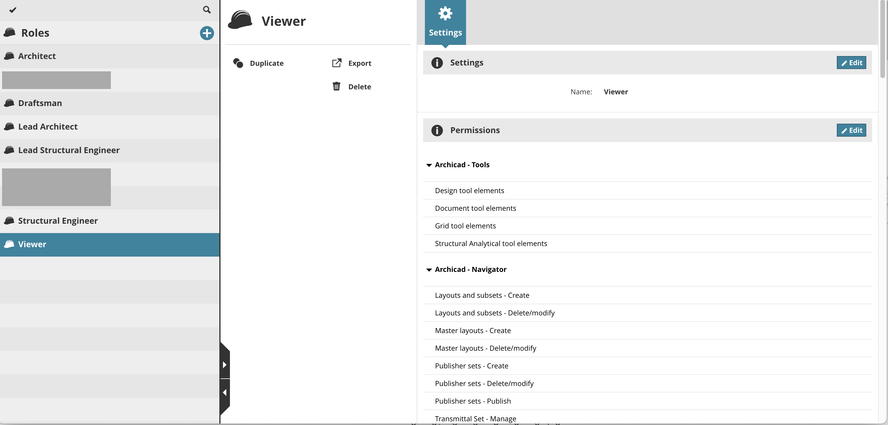Click the Design tool elements permission row
This screenshot has width=888, height=425.
[470, 190]
